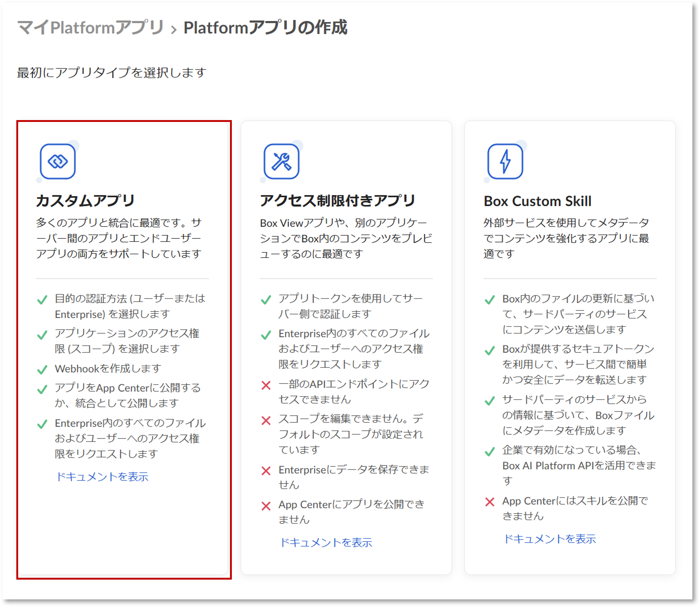
Task: Click the カスタムアプリ chain-link icon
Action: [x=58, y=161]
